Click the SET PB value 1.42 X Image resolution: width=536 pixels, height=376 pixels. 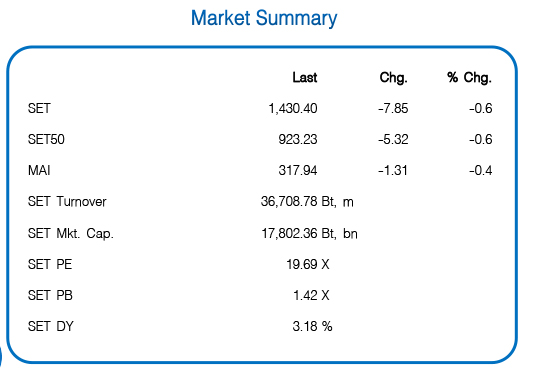pyautogui.click(x=311, y=295)
